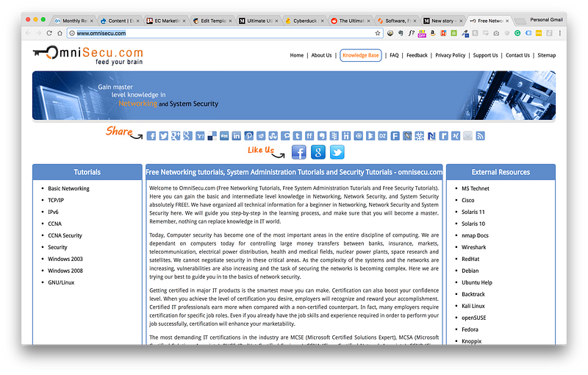The image size is (588, 375).
Task: Open GNU/Linux tutorial link
Action: 61,282
